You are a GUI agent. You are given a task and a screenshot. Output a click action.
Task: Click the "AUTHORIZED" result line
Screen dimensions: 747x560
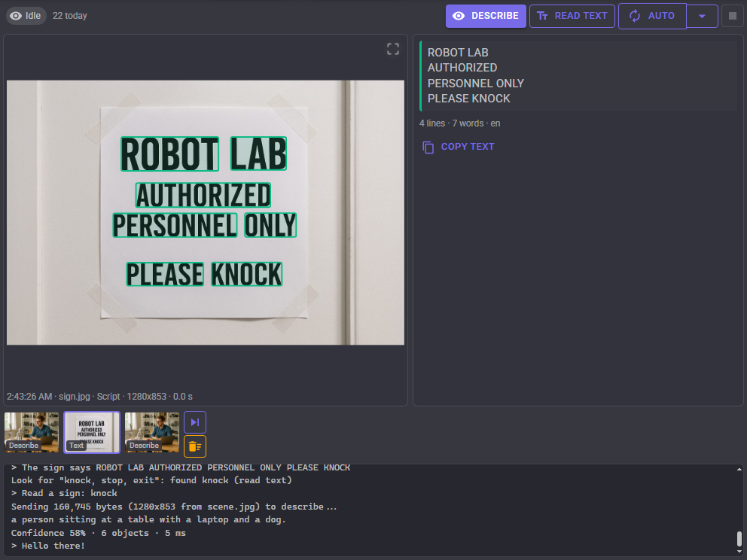pos(462,68)
